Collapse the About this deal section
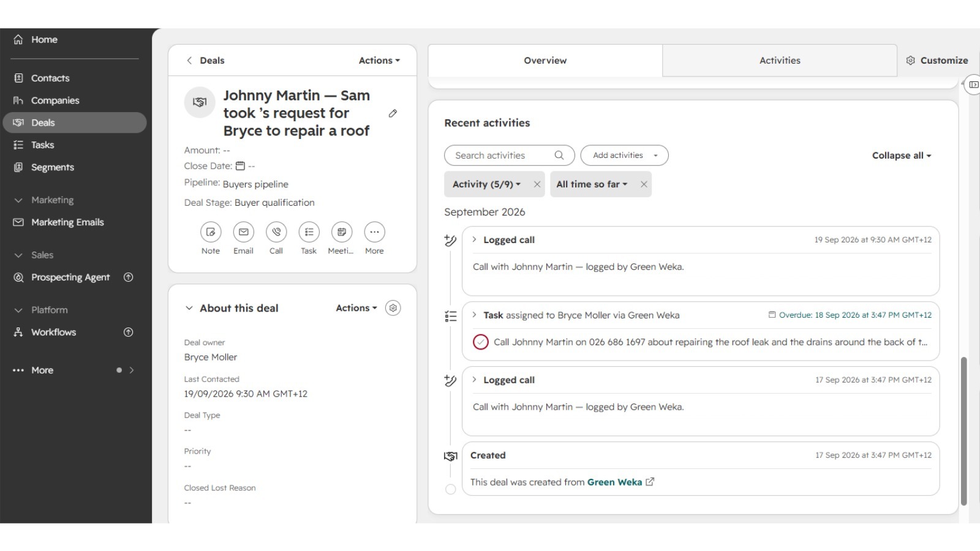This screenshot has width=980, height=551. point(189,308)
